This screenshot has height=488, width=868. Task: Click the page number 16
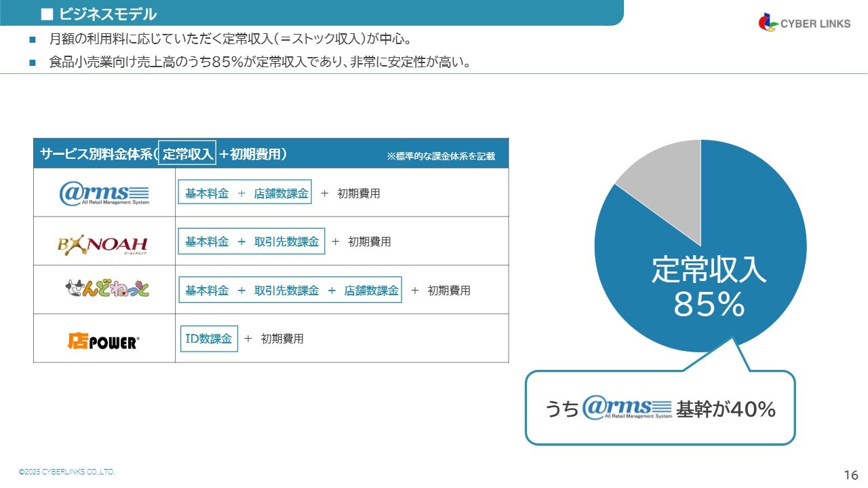coord(851,474)
